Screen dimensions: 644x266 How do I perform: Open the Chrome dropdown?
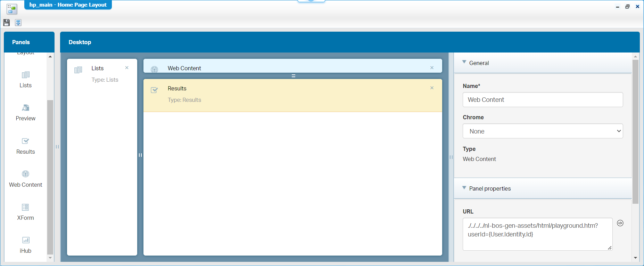tap(543, 131)
